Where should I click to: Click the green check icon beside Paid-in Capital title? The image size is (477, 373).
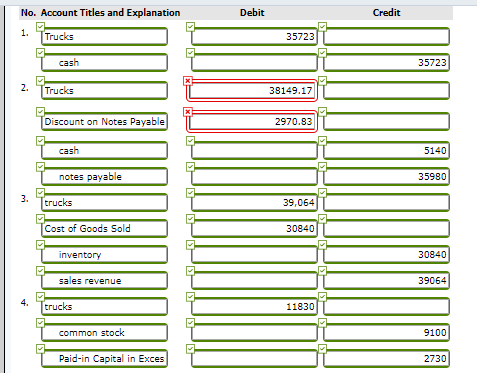point(40,349)
